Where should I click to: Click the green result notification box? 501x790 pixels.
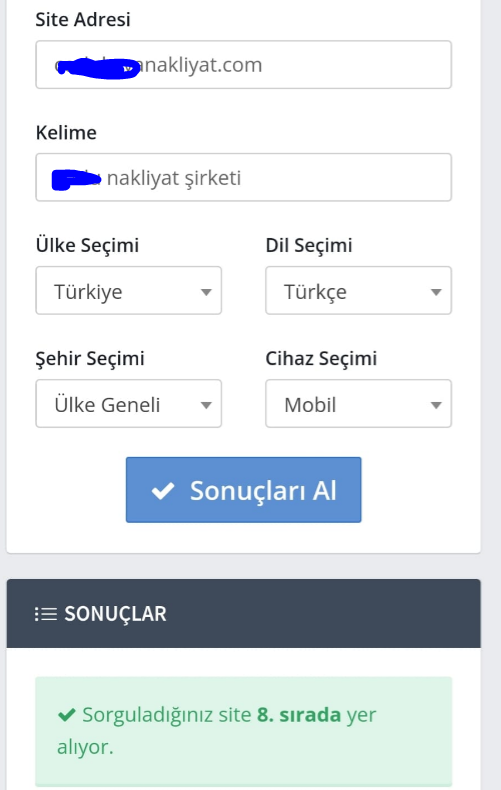click(243, 731)
